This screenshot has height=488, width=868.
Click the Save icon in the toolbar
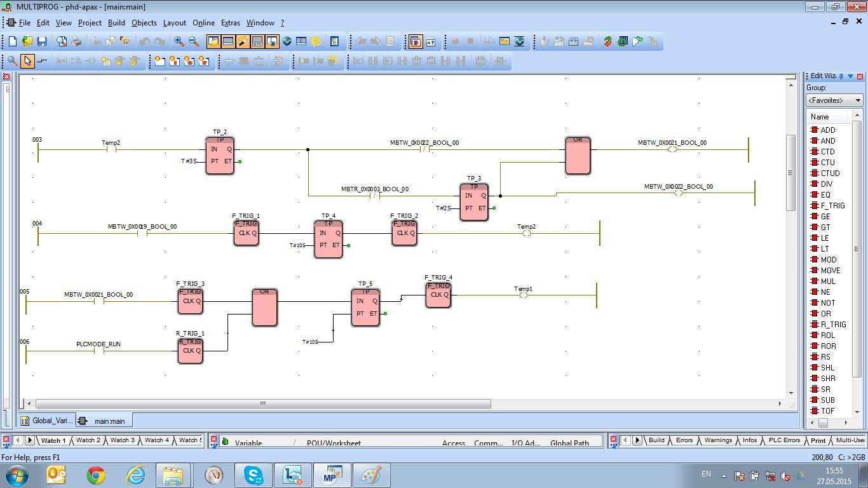click(x=42, y=41)
